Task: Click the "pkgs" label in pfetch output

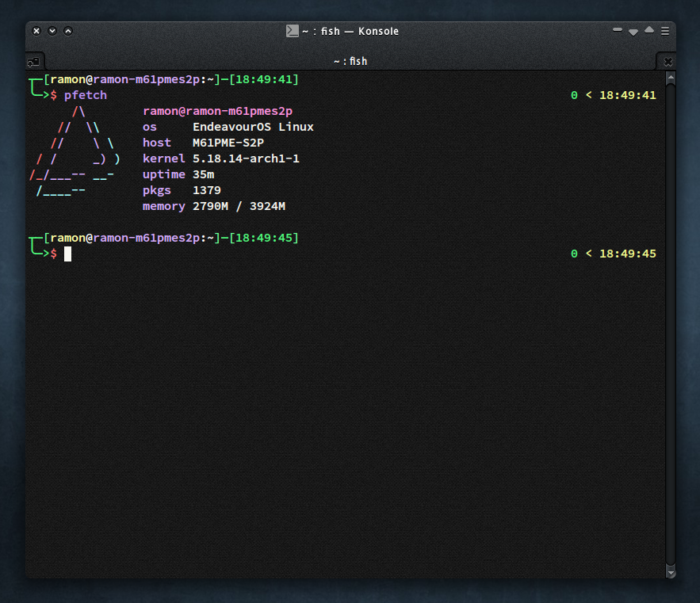Action: 157,191
